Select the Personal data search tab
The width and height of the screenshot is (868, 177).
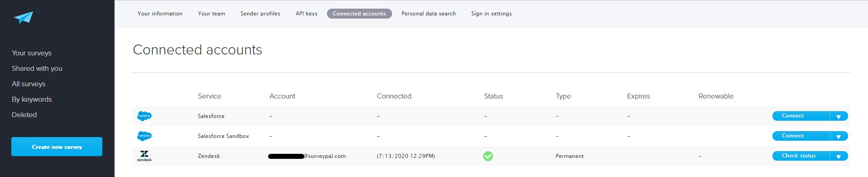coord(429,14)
